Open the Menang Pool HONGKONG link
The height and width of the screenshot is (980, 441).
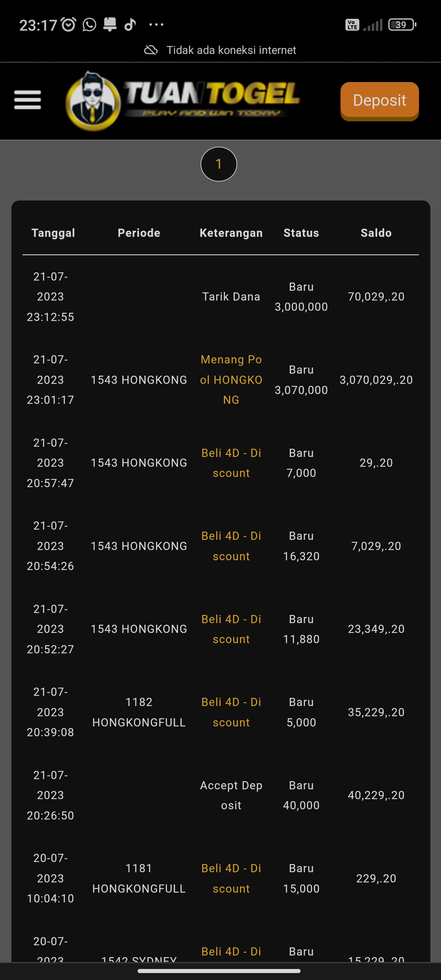tap(231, 380)
